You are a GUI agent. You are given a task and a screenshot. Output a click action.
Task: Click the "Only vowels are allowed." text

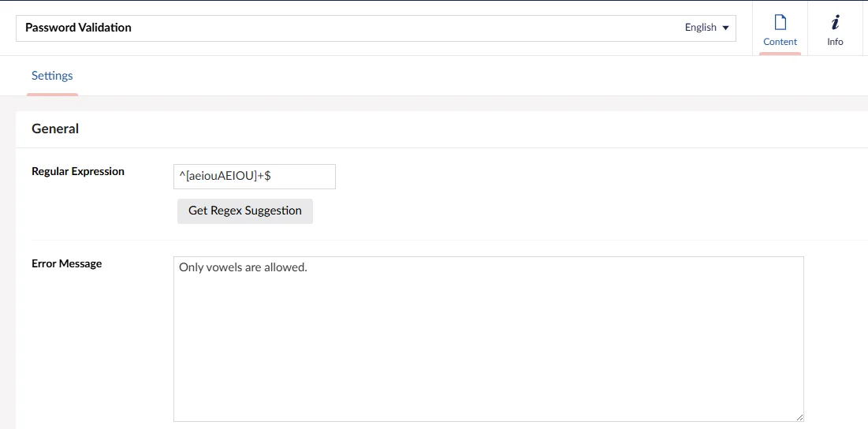coord(243,267)
